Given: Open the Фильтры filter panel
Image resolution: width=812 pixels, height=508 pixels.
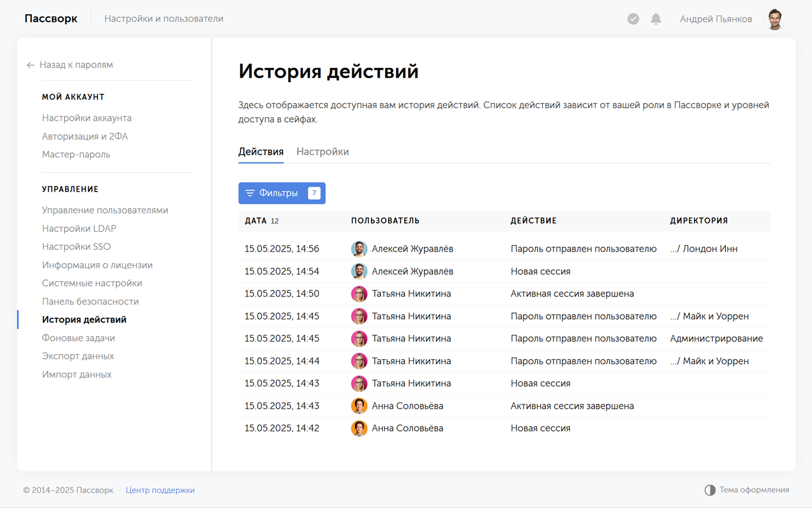Looking at the screenshot, I should click(282, 193).
